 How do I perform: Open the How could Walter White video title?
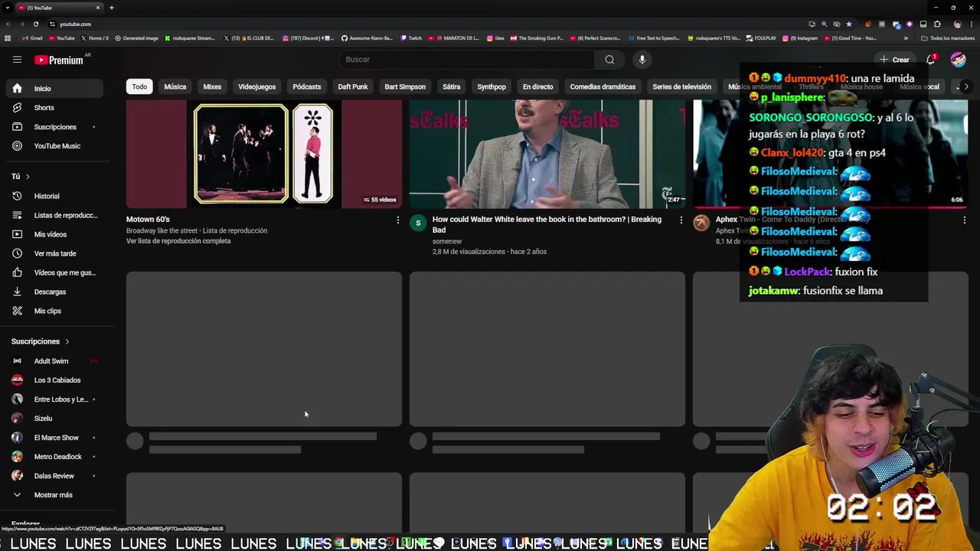pos(547,224)
